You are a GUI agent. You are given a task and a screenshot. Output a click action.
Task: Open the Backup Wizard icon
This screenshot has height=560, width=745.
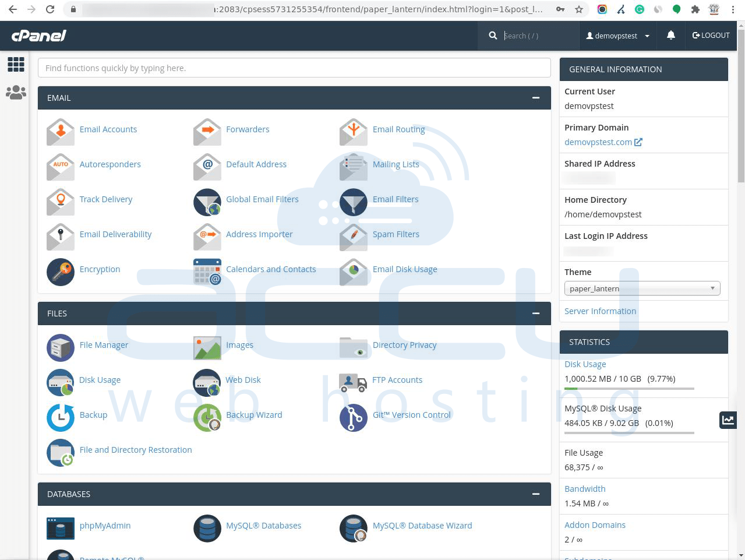click(x=207, y=418)
